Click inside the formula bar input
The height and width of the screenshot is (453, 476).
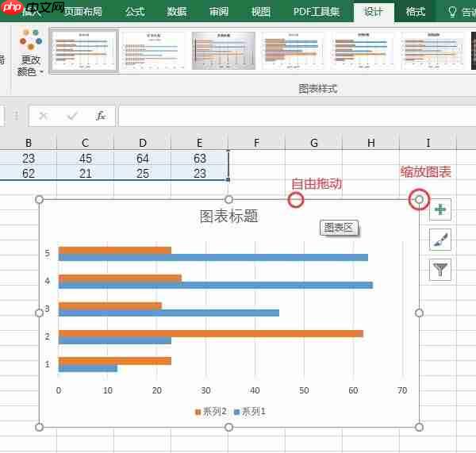tap(297, 116)
